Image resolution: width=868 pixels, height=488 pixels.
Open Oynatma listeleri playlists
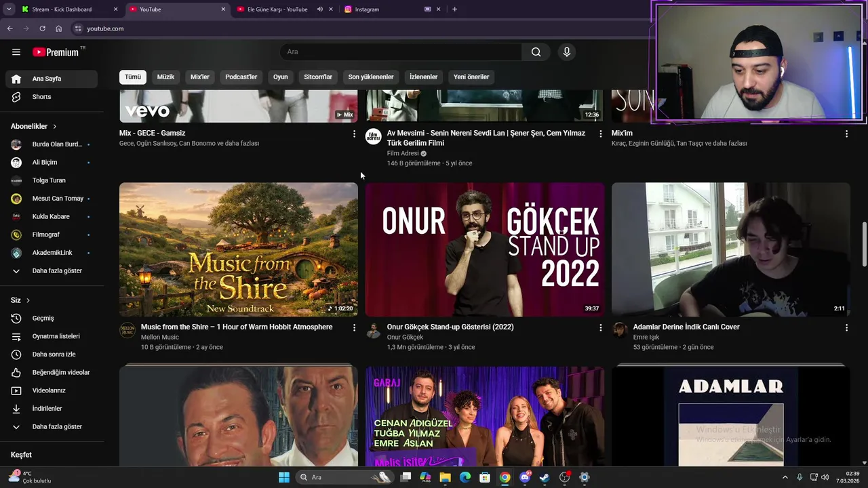[x=52, y=336]
